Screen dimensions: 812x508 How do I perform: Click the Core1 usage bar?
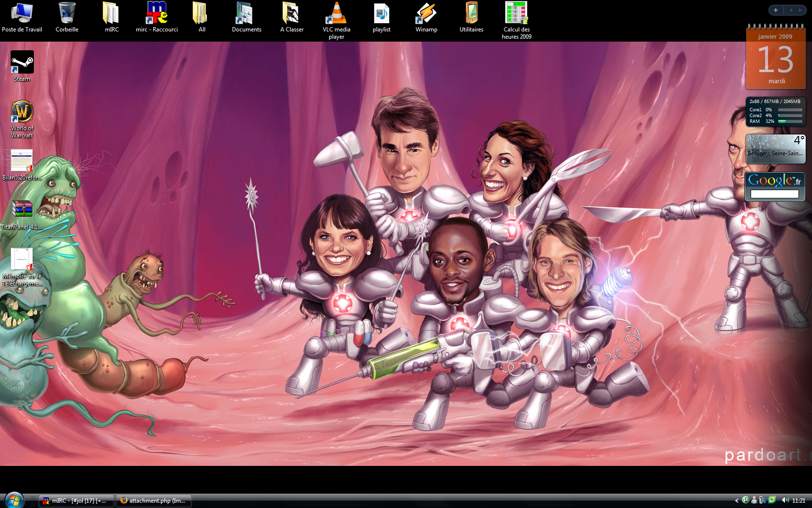tap(790, 110)
